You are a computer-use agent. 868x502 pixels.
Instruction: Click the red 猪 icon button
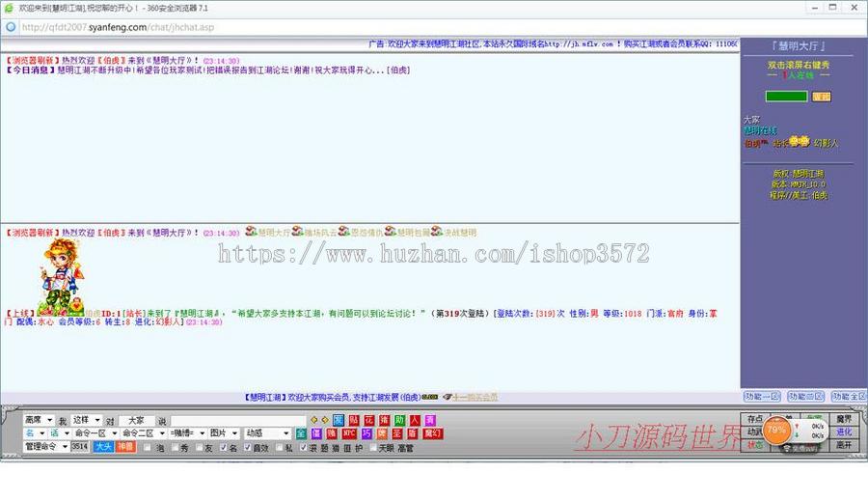384,421
